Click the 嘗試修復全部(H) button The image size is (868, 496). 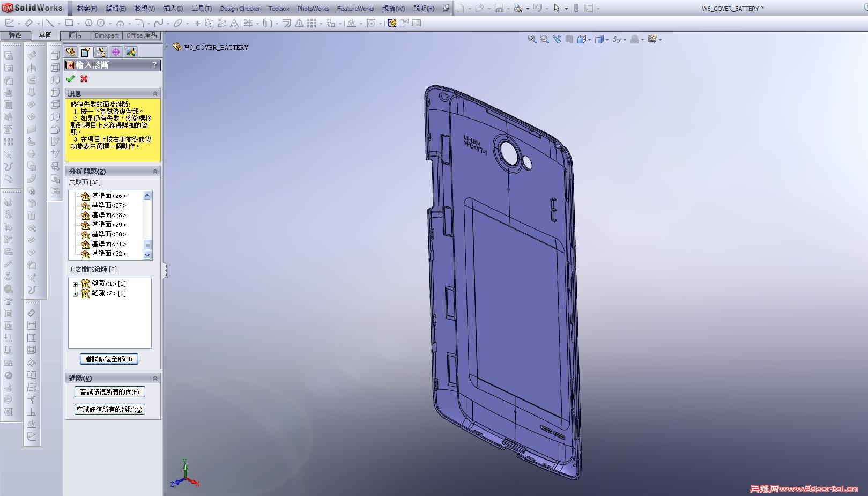point(109,359)
